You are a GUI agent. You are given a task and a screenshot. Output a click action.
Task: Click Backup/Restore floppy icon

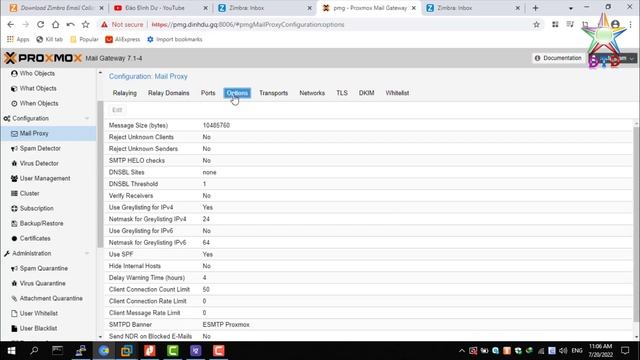14,224
